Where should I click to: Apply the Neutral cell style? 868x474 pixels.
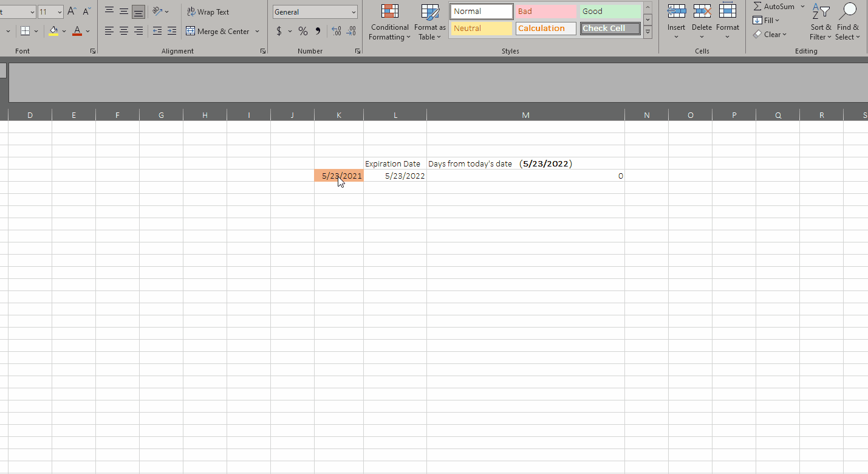[482, 29]
